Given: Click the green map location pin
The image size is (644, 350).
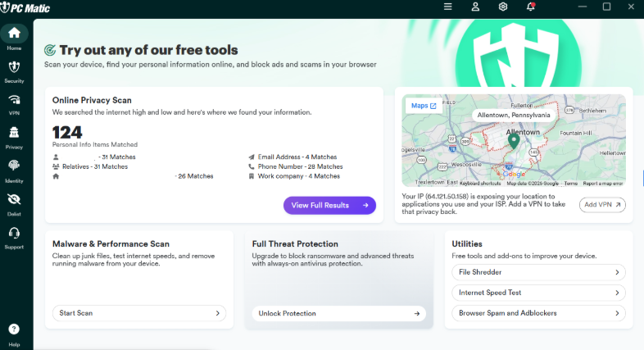Looking at the screenshot, I should pyautogui.click(x=514, y=141).
